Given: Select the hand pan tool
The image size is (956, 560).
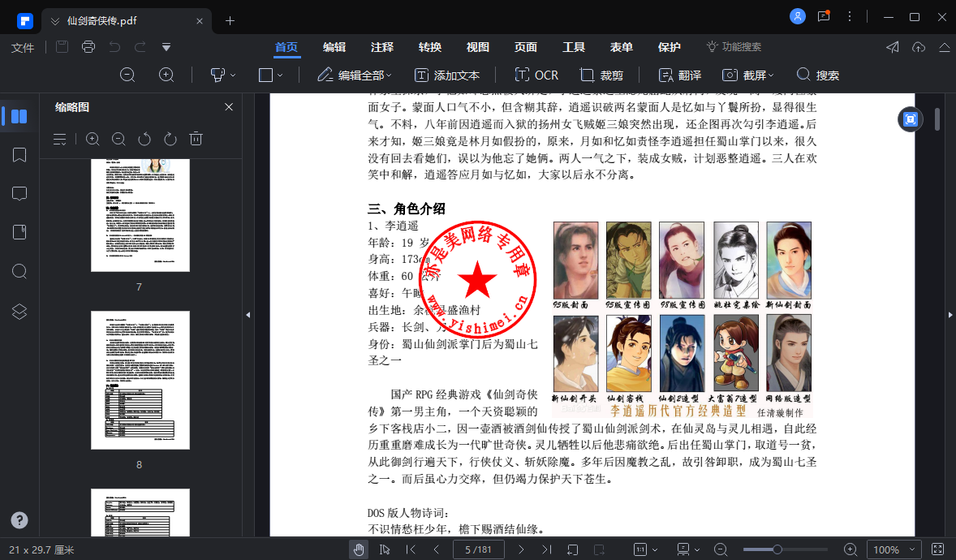Looking at the screenshot, I should tap(359, 549).
